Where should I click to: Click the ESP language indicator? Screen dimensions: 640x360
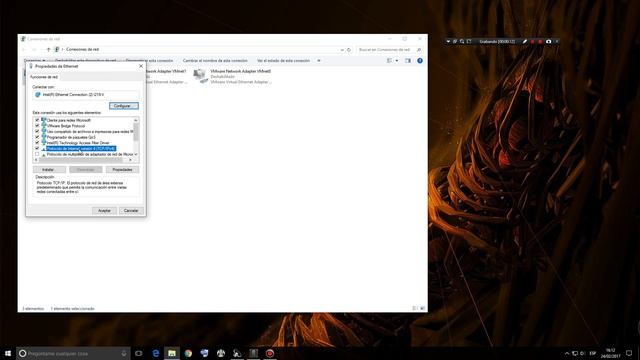[x=593, y=353]
